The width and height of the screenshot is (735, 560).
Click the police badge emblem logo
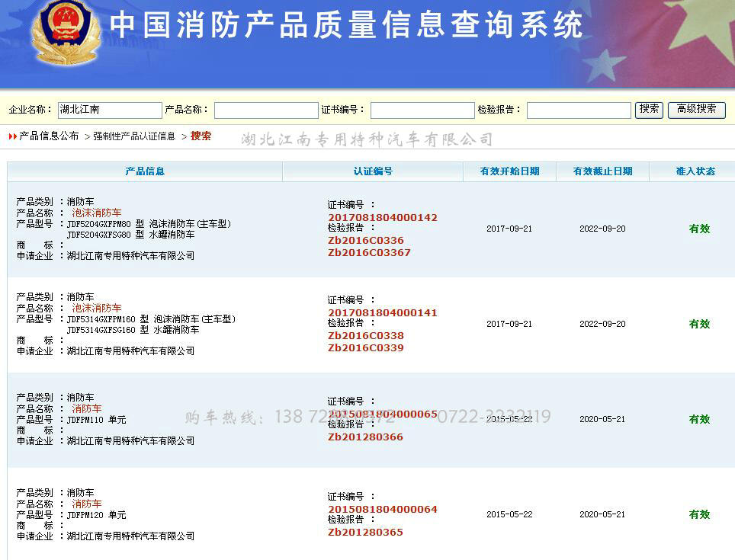[x=66, y=31]
